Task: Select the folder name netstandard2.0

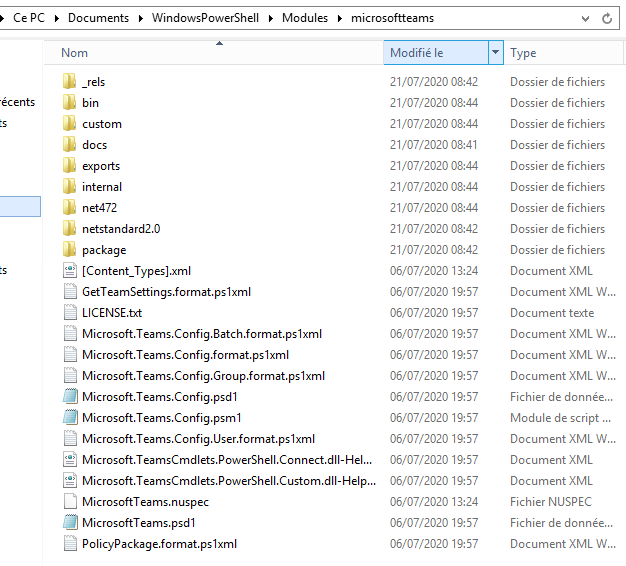Action: 121,229
